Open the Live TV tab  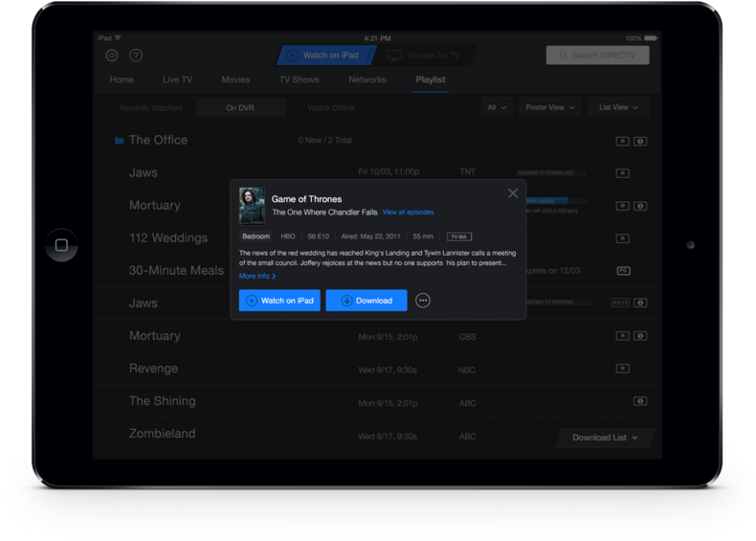tap(177, 79)
